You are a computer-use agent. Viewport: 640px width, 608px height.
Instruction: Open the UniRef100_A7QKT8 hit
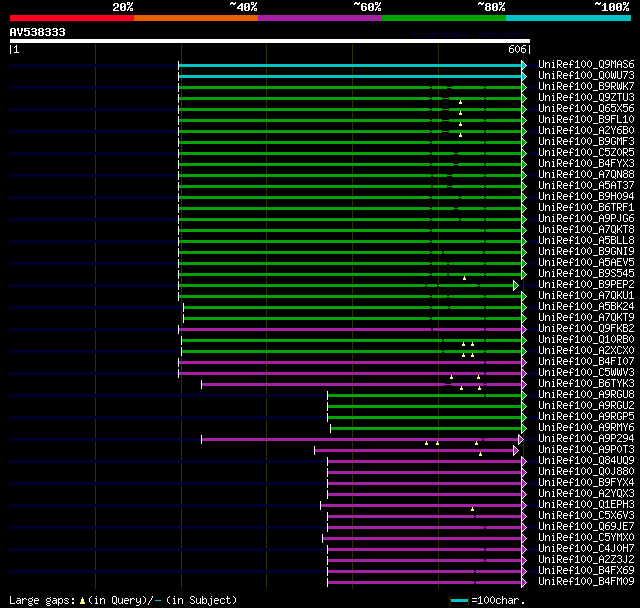tap(586, 230)
